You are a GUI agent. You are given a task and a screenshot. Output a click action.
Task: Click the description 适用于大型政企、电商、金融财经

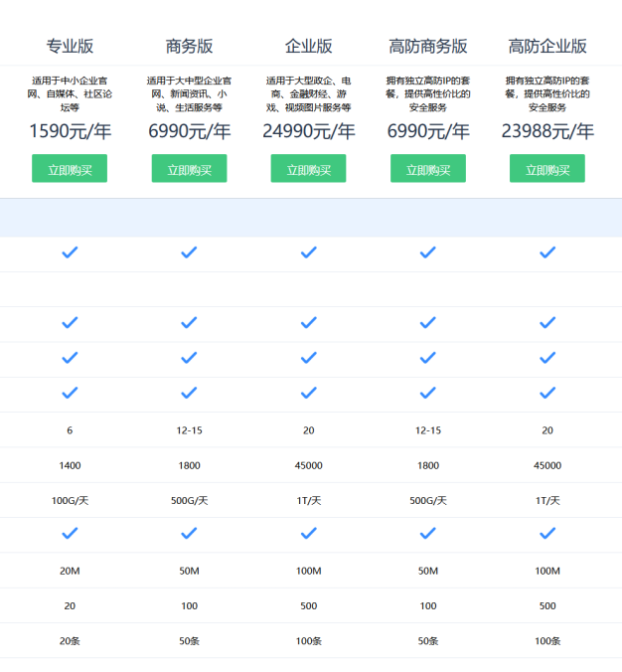pos(308,93)
